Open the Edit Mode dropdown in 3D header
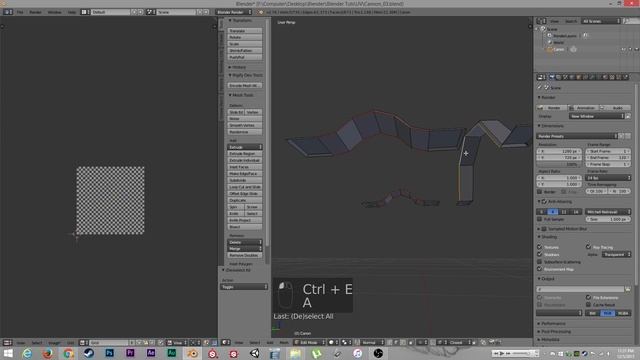The width and height of the screenshot is (640, 360). pos(309,342)
